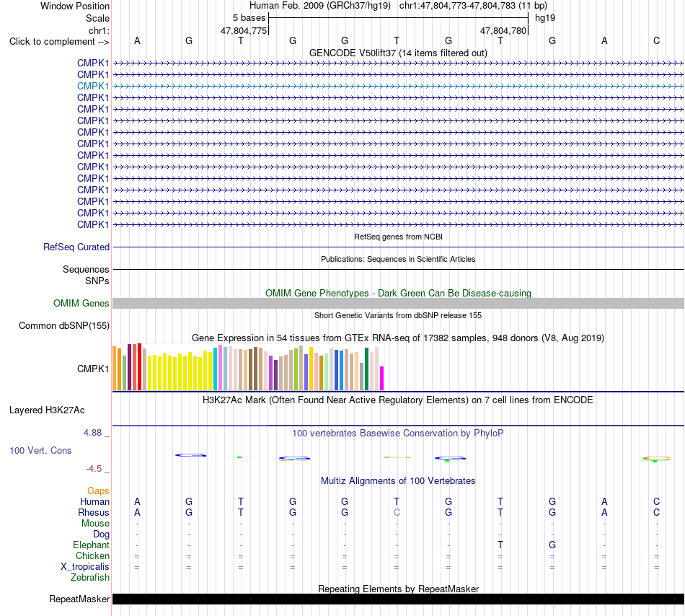Click the Dog species label

coord(101,534)
